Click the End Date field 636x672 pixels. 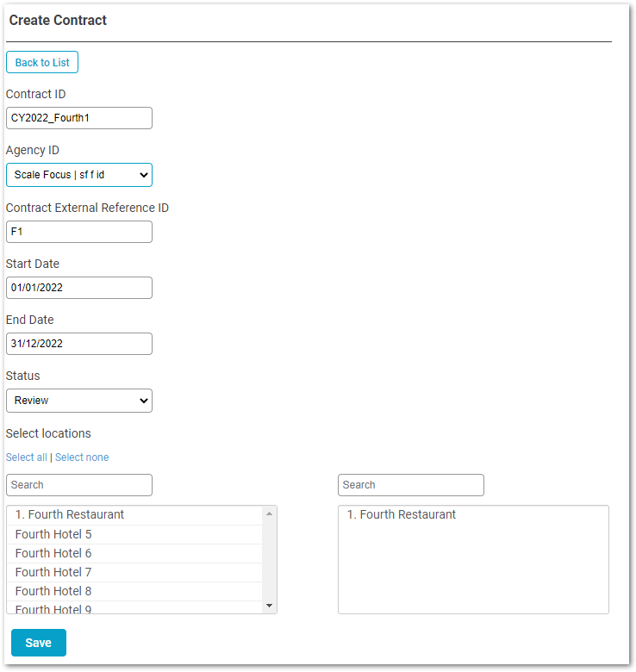(x=79, y=344)
